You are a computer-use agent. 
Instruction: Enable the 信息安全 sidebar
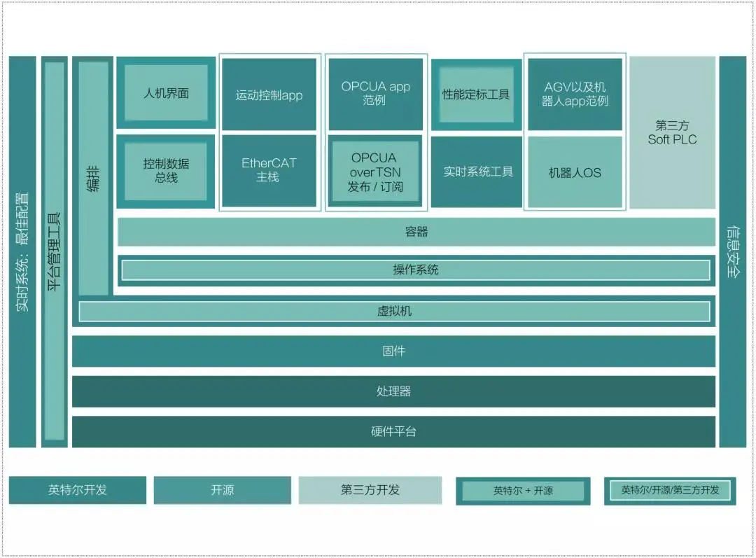[x=729, y=251]
